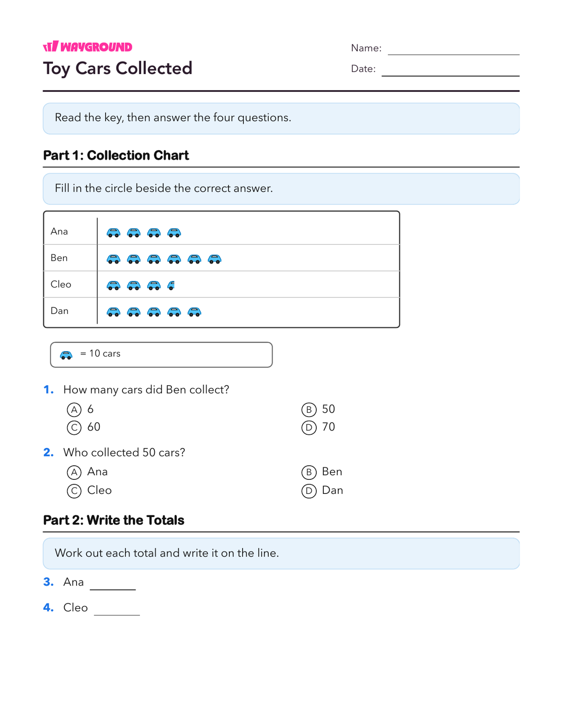Click the first car in Ana's row
563x728 pixels.
pos(114,232)
